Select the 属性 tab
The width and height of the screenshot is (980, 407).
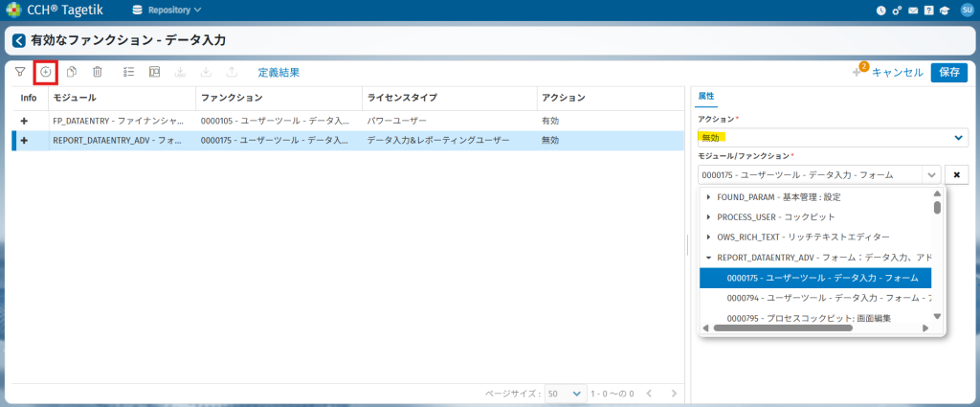(x=706, y=97)
